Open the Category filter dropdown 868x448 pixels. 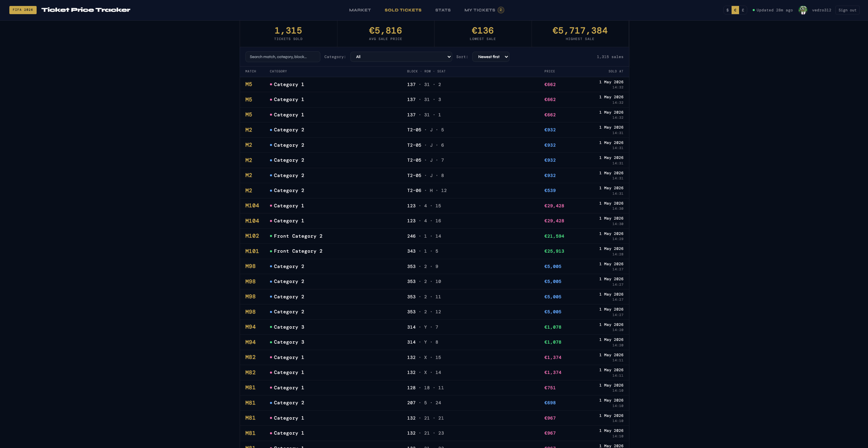(401, 57)
